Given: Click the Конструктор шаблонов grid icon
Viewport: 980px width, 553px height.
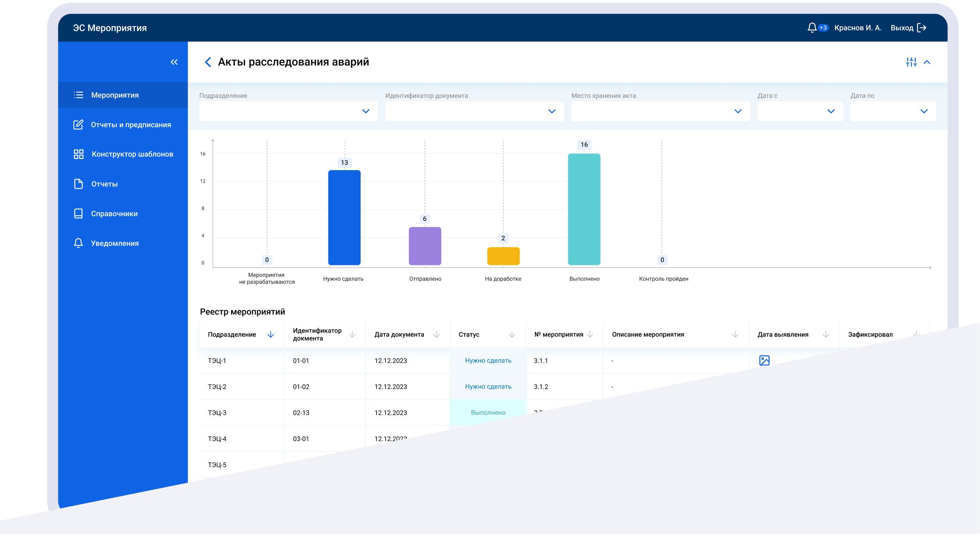Looking at the screenshot, I should pos(79,154).
